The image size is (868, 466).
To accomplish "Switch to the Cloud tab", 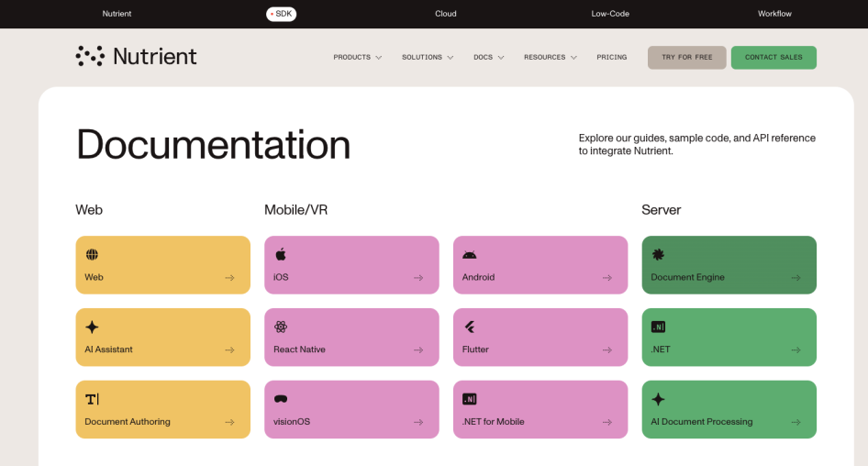I will [x=446, y=14].
